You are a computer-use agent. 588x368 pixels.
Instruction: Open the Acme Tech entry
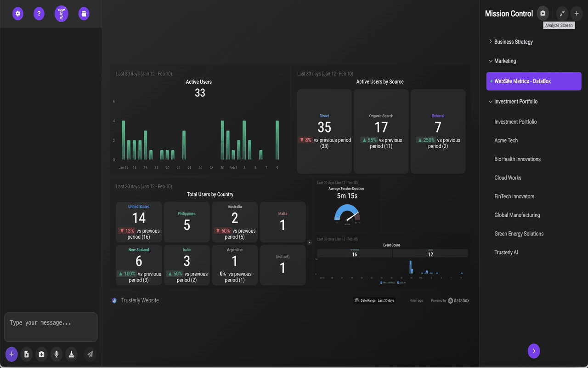506,140
